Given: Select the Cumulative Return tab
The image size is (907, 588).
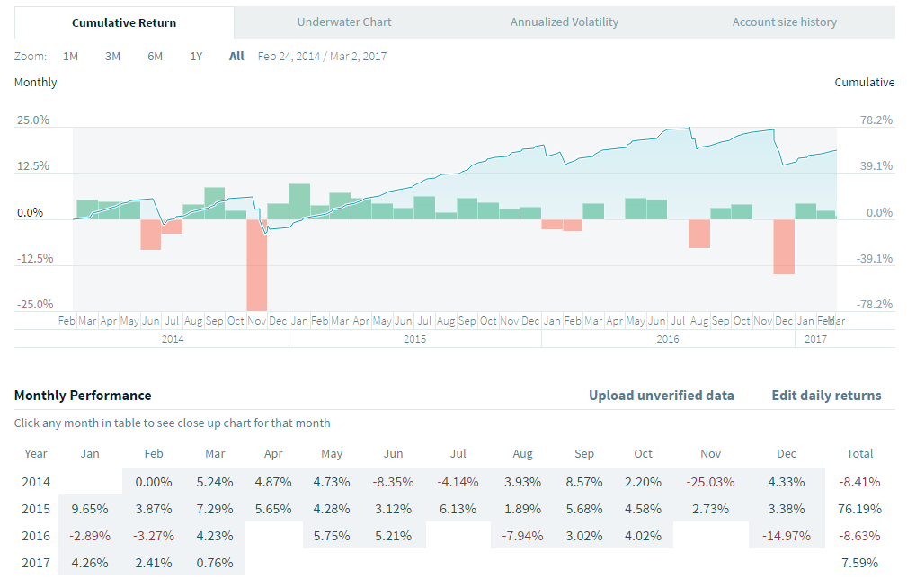Looking at the screenshot, I should (124, 22).
